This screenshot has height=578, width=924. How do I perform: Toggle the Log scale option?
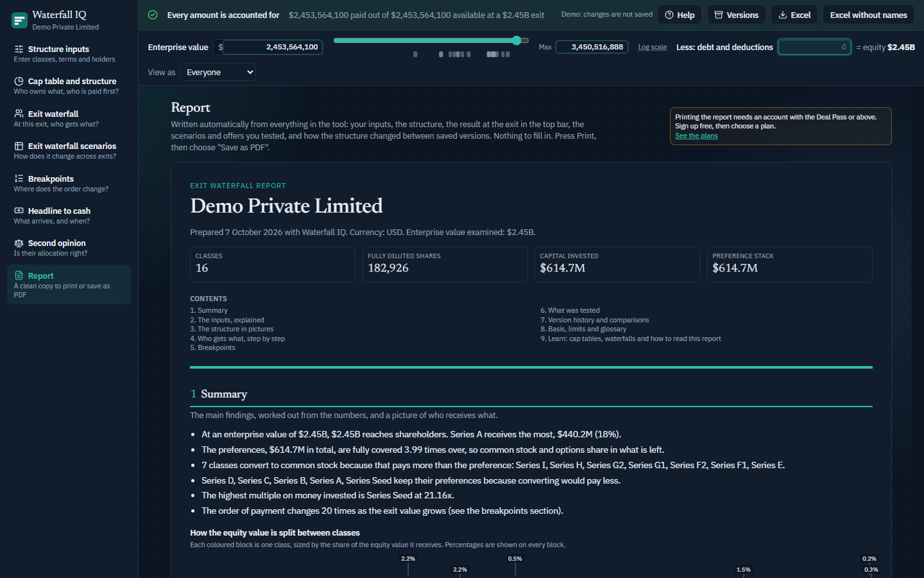652,47
